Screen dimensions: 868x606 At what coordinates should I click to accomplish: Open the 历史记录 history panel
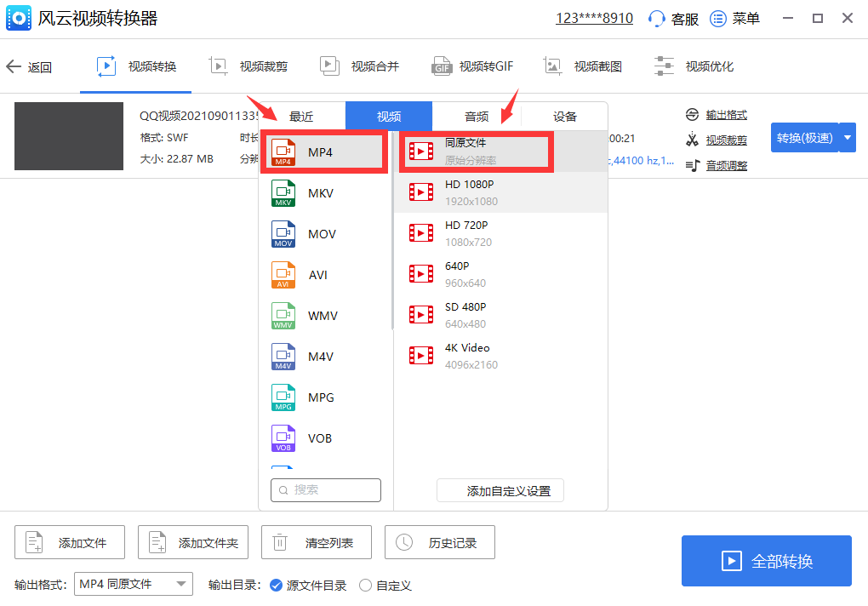coord(440,542)
